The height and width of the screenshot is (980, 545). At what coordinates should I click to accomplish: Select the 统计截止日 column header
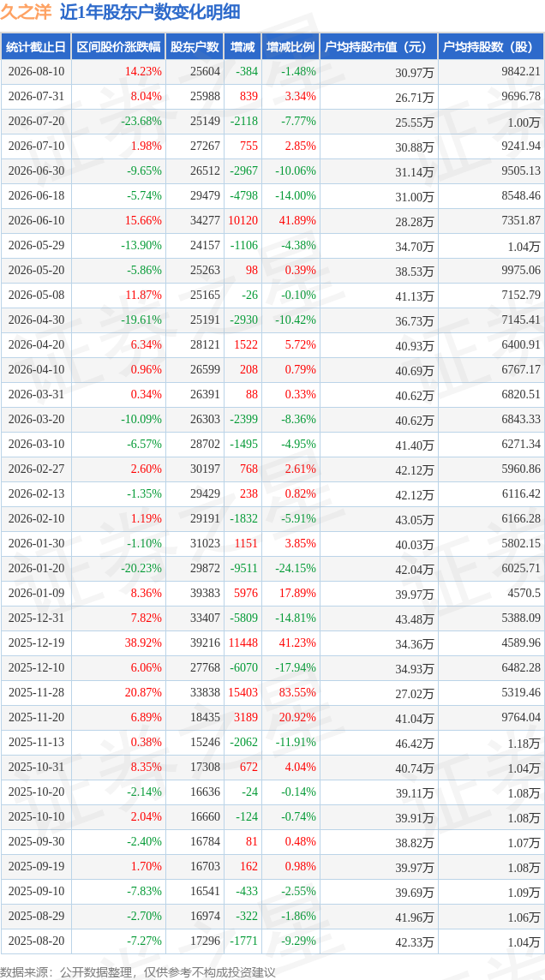(x=36, y=47)
